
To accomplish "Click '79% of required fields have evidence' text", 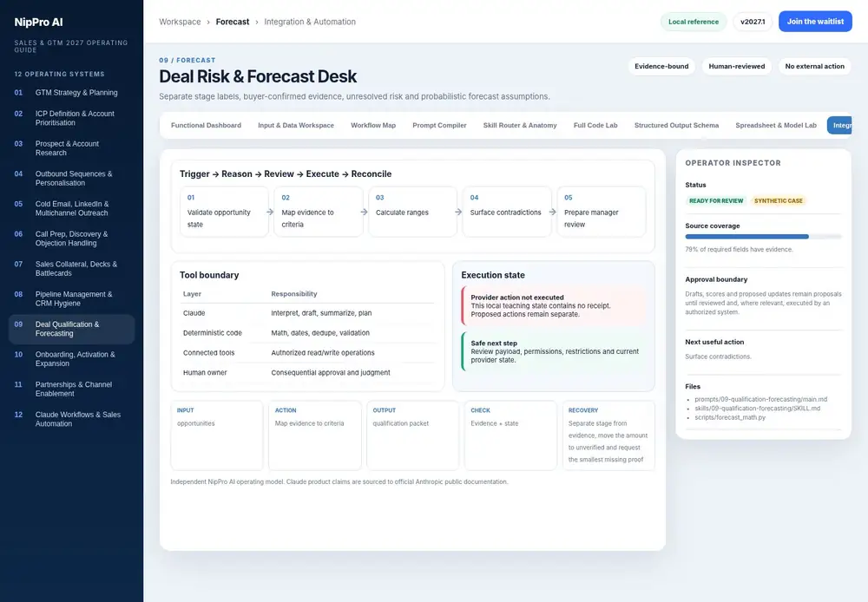I will coord(739,250).
